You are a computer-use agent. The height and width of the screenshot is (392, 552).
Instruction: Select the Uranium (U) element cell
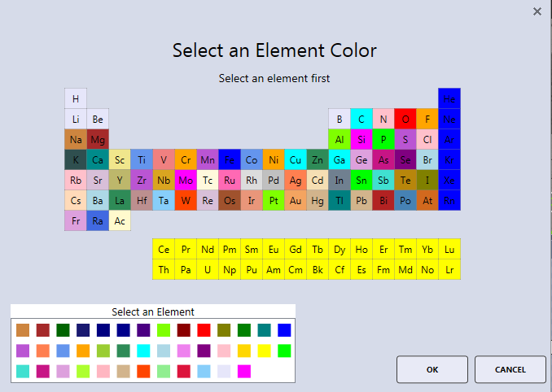click(x=208, y=270)
